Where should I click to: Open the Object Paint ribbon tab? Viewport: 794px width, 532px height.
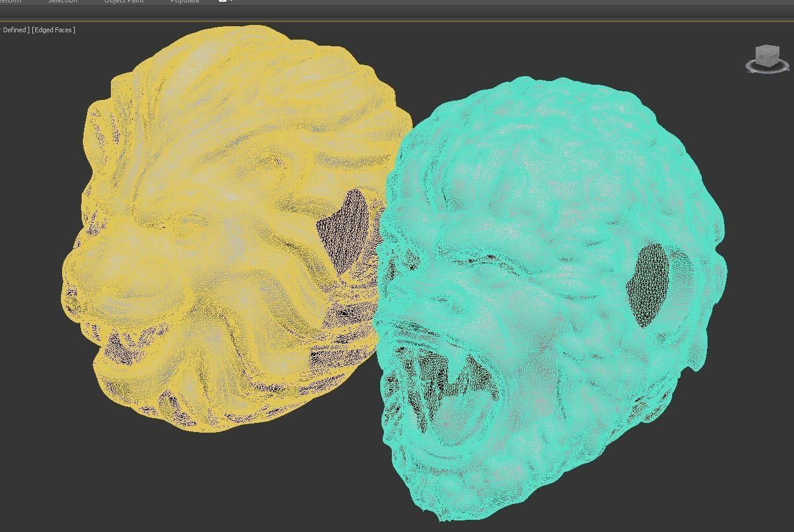click(124, 2)
